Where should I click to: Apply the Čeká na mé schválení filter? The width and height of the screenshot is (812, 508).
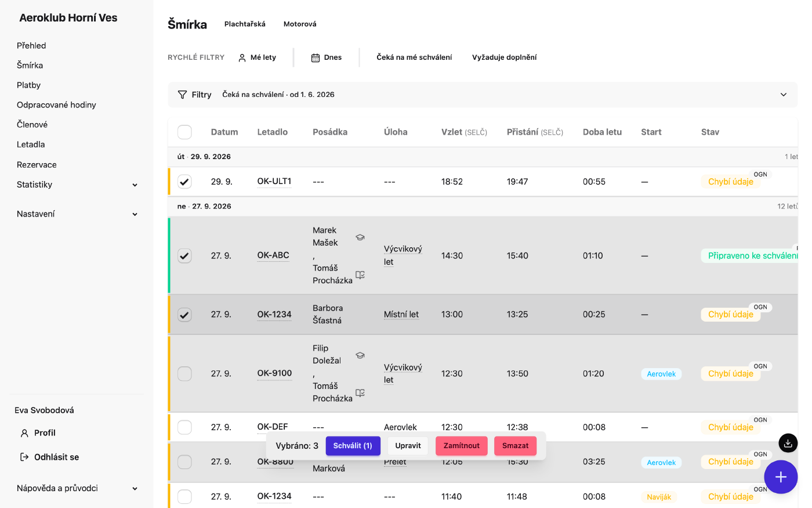click(414, 57)
